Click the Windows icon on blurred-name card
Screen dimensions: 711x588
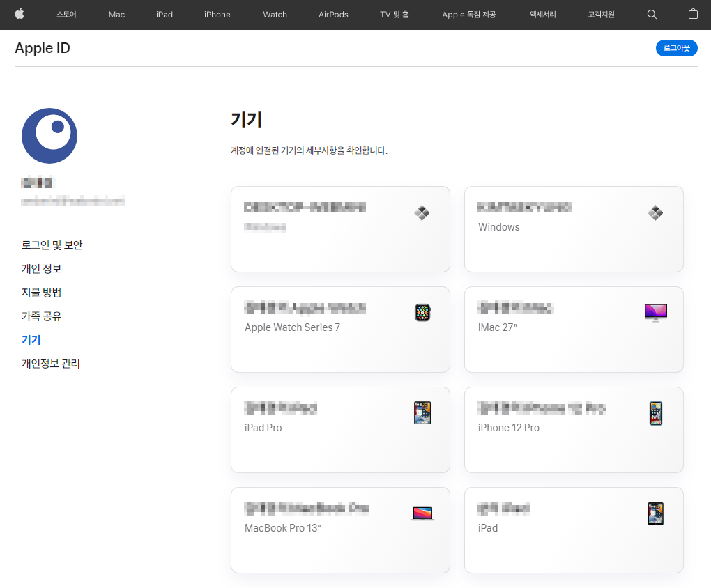point(422,212)
